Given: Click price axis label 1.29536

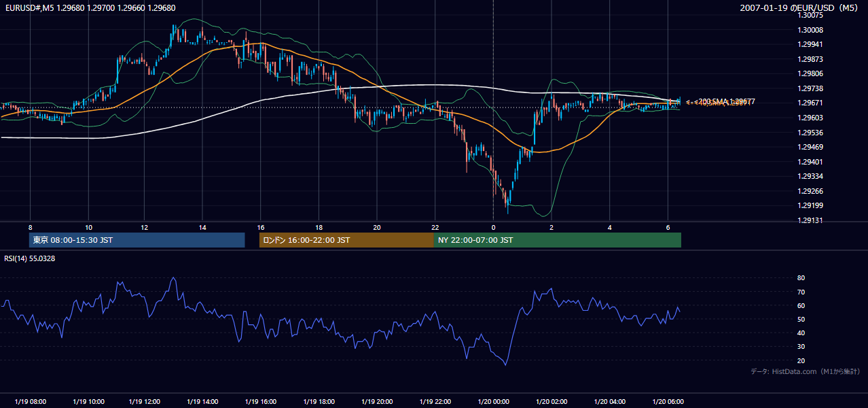Looking at the screenshot, I should 810,133.
